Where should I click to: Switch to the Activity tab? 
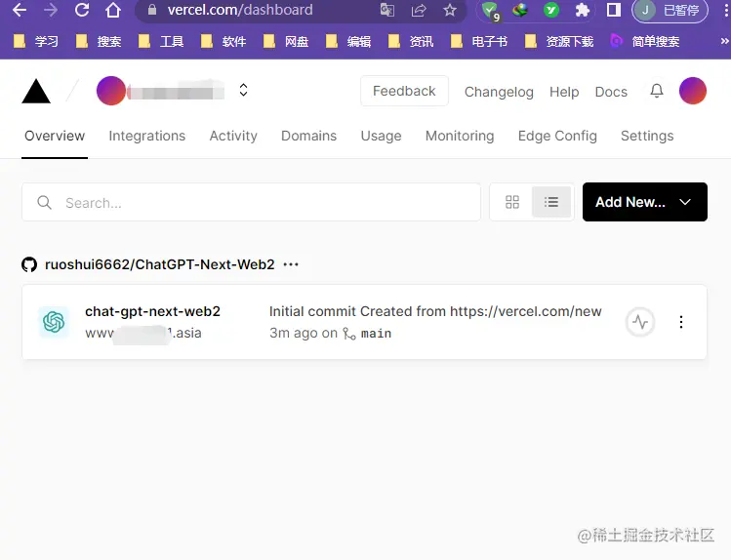pos(233,136)
